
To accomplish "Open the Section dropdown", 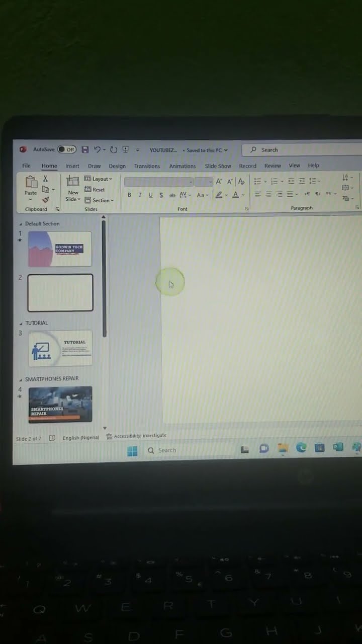I will 99,200.
